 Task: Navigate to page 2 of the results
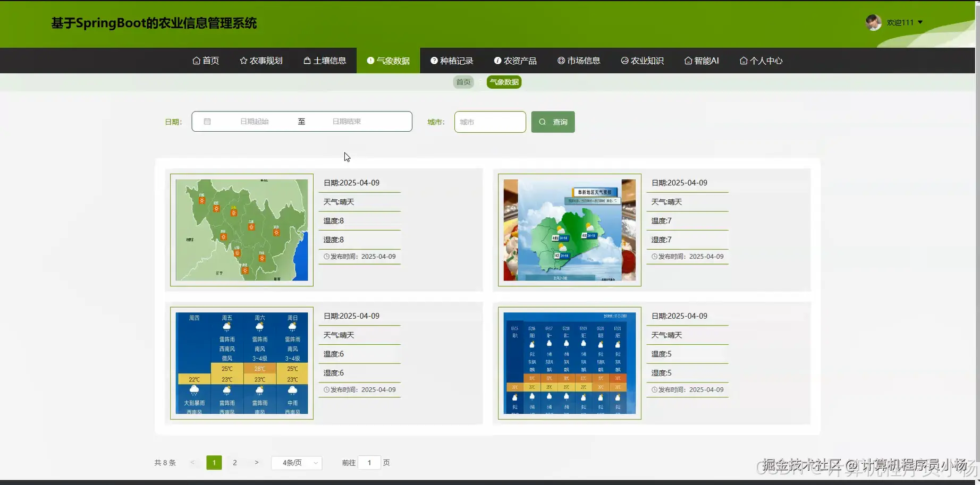point(234,463)
